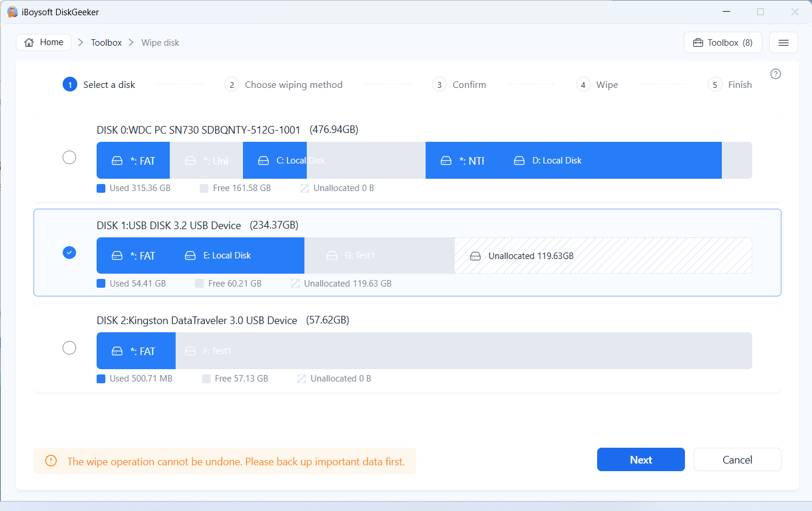Select Disk 0's greyed Unk partition block
The image size is (812, 511).
[206, 161]
